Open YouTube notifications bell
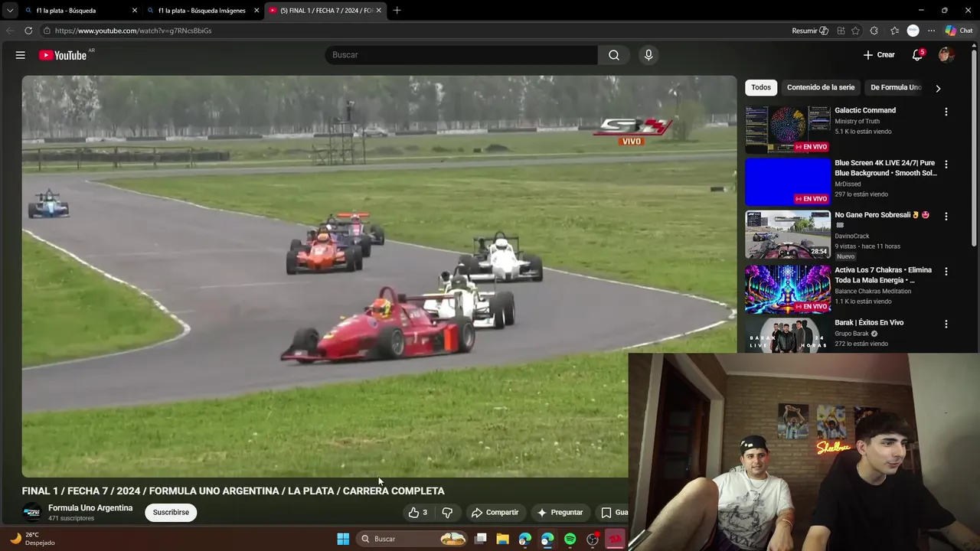The image size is (980, 551). 917,55
